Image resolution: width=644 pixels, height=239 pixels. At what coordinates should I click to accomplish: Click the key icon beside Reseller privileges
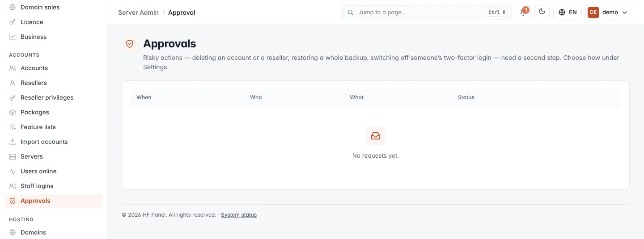(x=13, y=97)
